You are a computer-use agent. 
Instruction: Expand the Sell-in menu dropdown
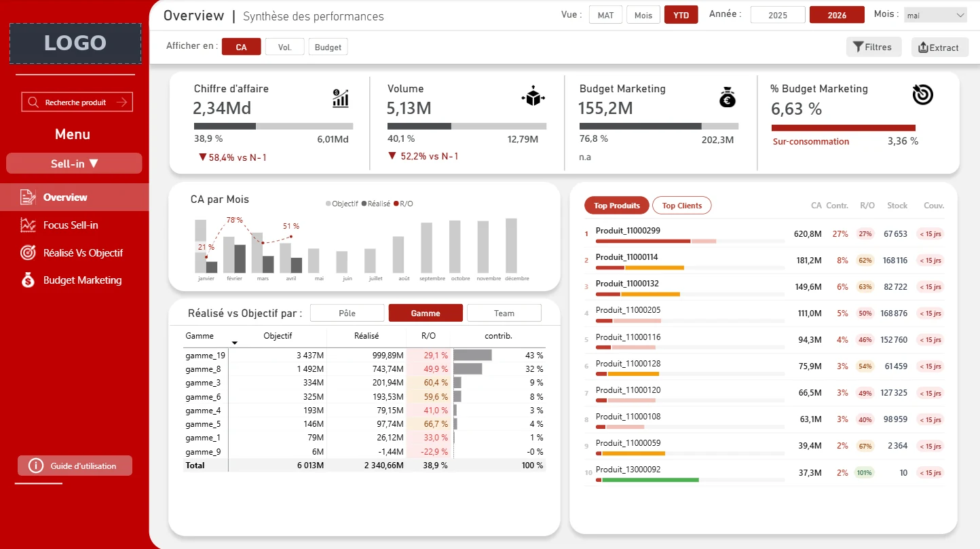[74, 164]
